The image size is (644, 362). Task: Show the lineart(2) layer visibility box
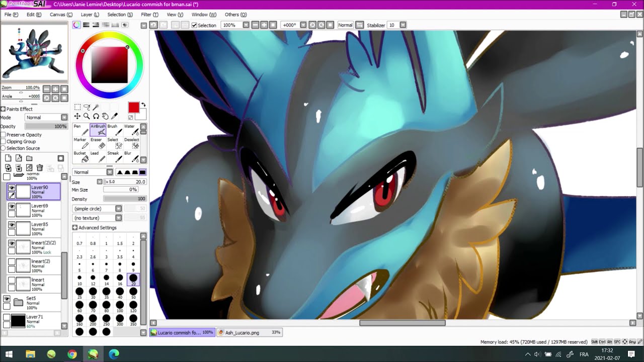(x=12, y=262)
